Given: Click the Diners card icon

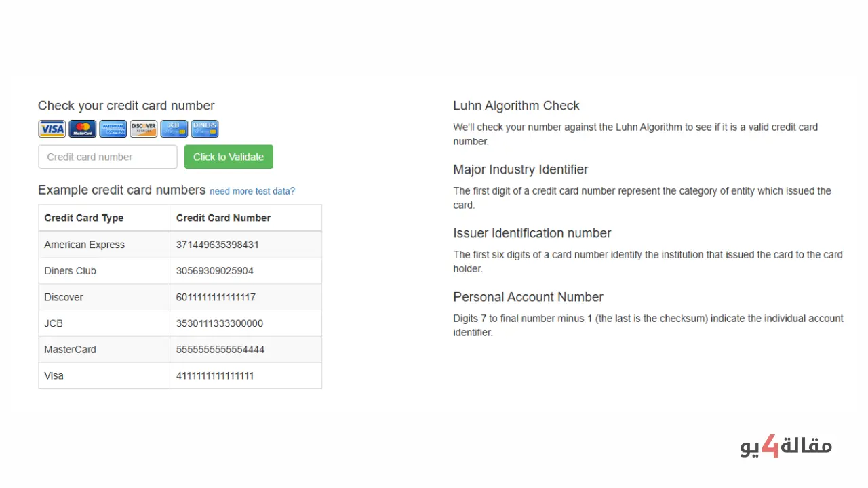Looking at the screenshot, I should pyautogui.click(x=205, y=129).
